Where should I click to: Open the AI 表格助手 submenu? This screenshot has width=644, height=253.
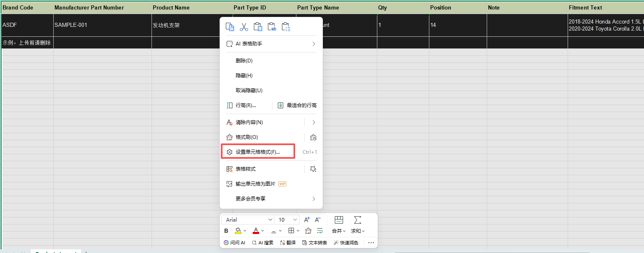tap(271, 44)
